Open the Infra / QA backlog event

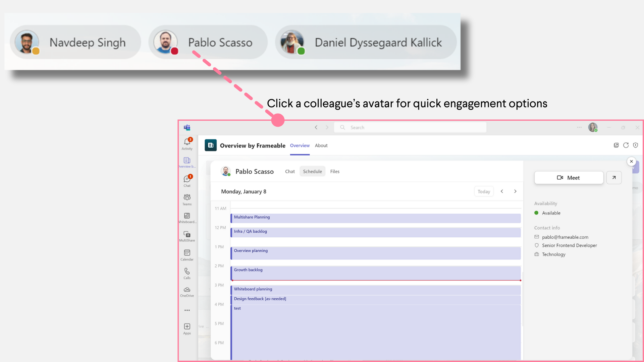coord(376,233)
